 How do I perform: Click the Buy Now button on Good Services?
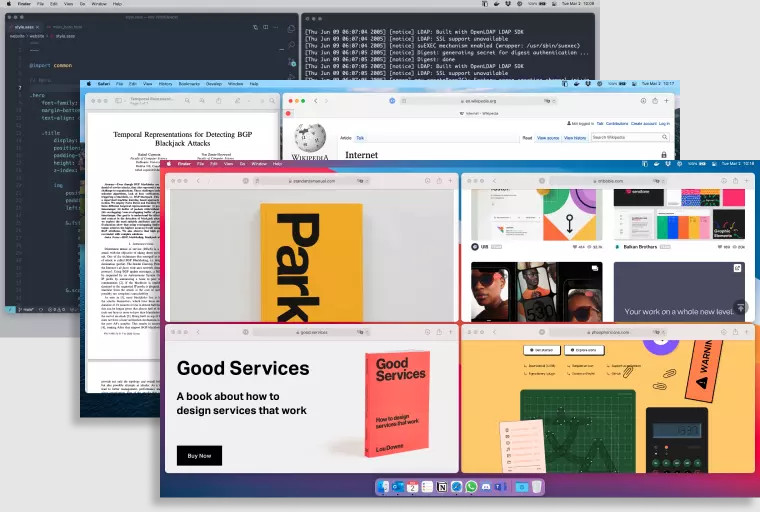[199, 456]
